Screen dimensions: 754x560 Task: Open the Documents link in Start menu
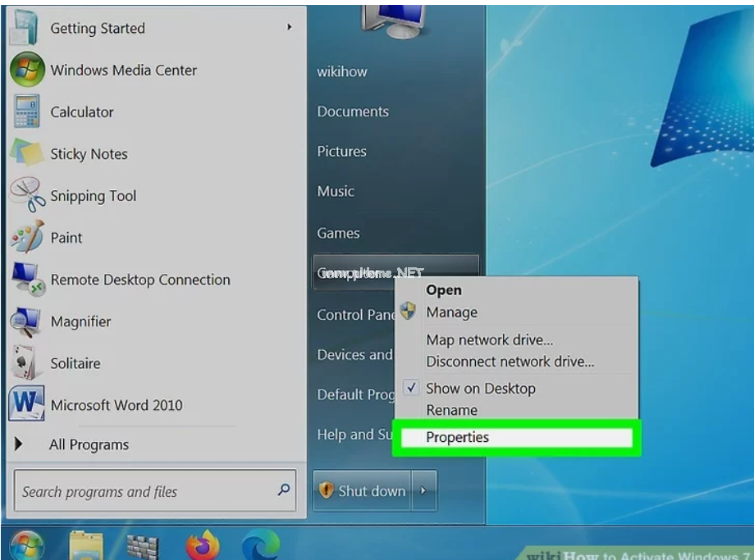(x=353, y=112)
